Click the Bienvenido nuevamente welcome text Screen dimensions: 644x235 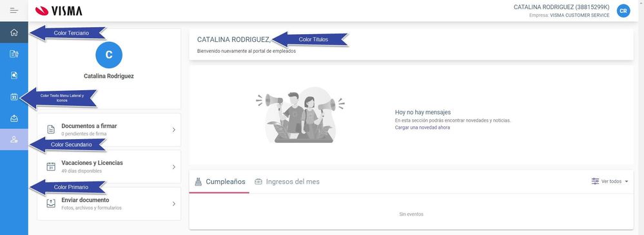click(x=246, y=52)
